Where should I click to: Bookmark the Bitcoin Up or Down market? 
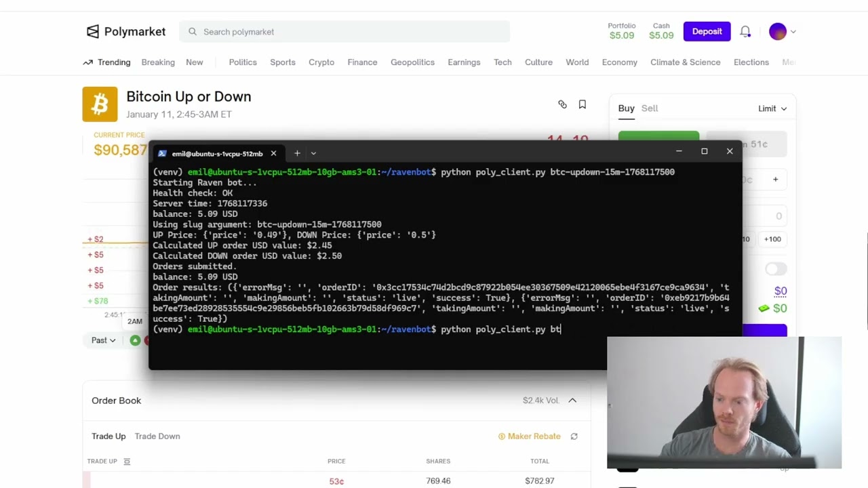(x=582, y=104)
